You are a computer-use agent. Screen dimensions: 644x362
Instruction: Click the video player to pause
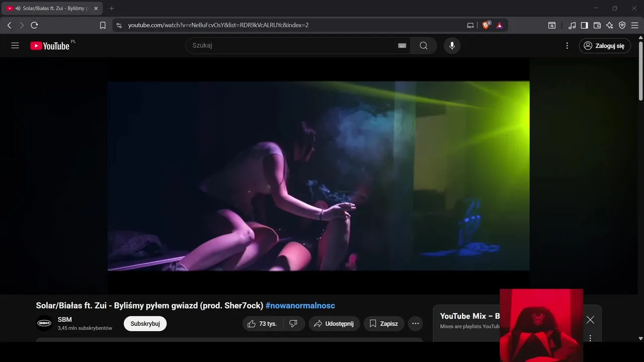click(x=318, y=176)
